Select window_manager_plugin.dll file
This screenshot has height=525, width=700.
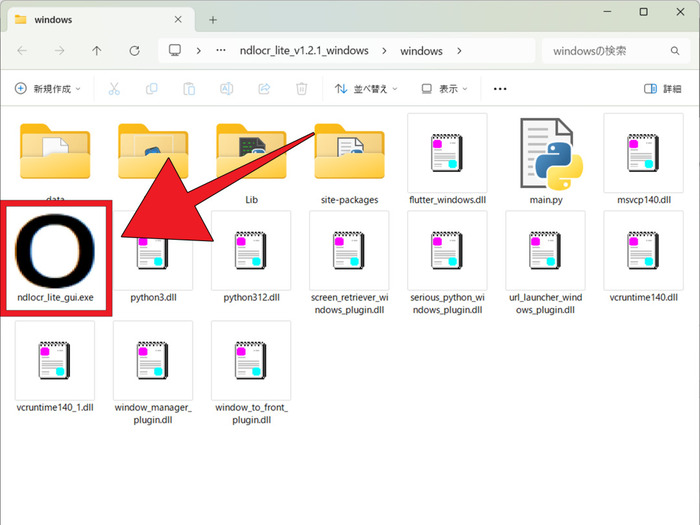pyautogui.click(x=153, y=373)
